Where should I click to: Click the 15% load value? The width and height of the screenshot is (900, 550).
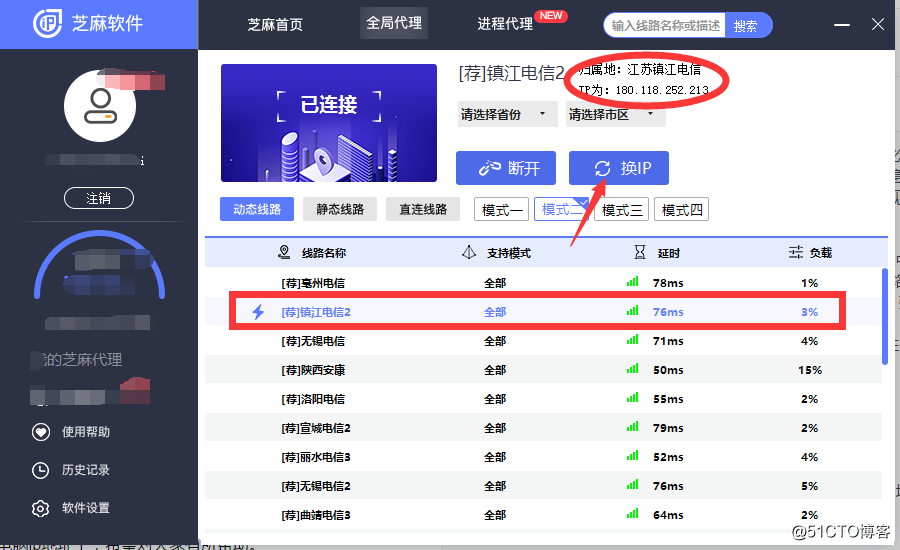[810, 370]
